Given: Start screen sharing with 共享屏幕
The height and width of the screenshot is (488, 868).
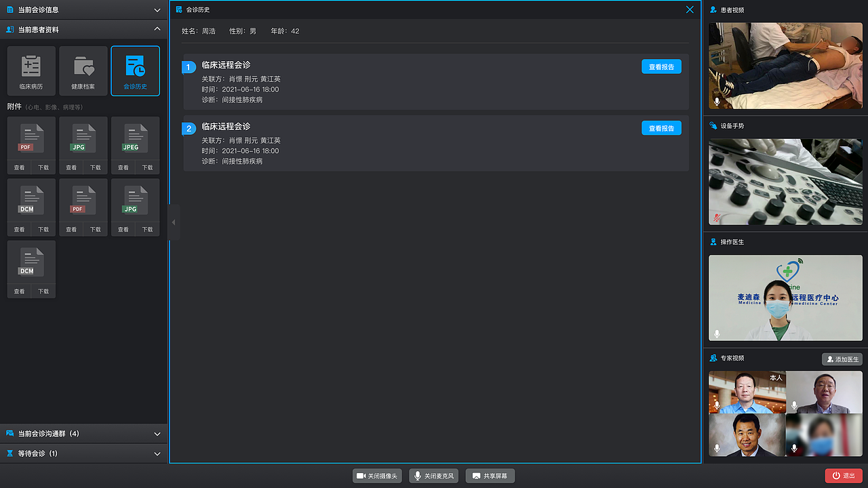Looking at the screenshot, I should pyautogui.click(x=490, y=476).
